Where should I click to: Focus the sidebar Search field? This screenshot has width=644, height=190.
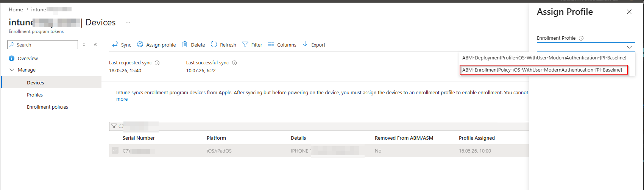42,45
